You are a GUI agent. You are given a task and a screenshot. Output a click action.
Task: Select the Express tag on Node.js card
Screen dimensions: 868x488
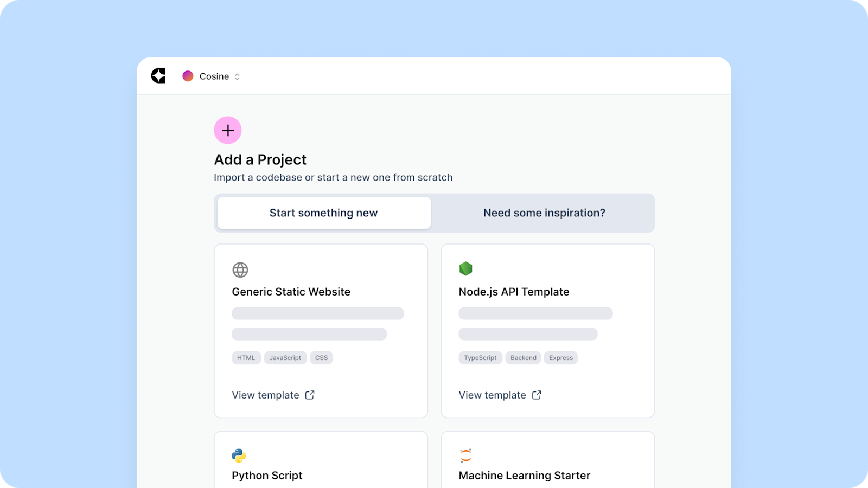pos(560,357)
